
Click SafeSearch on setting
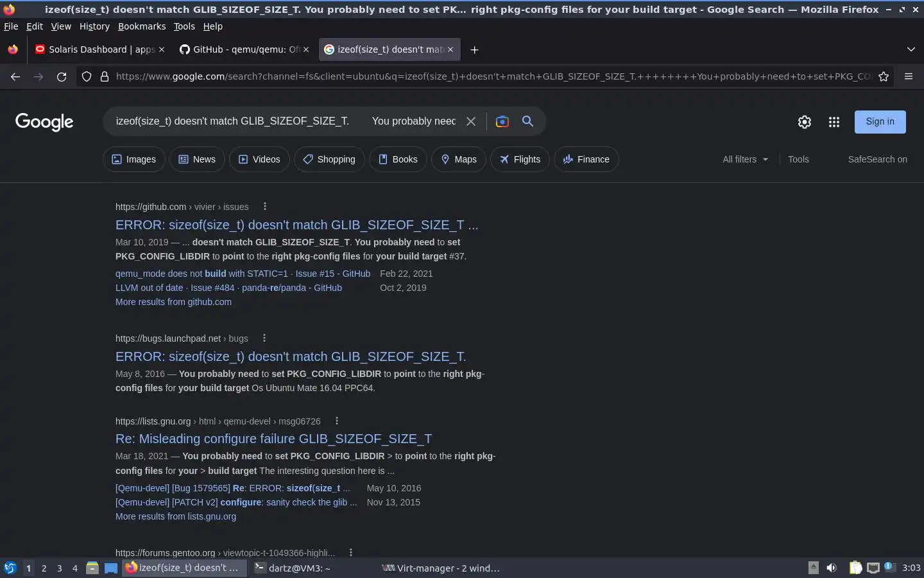coord(877,159)
